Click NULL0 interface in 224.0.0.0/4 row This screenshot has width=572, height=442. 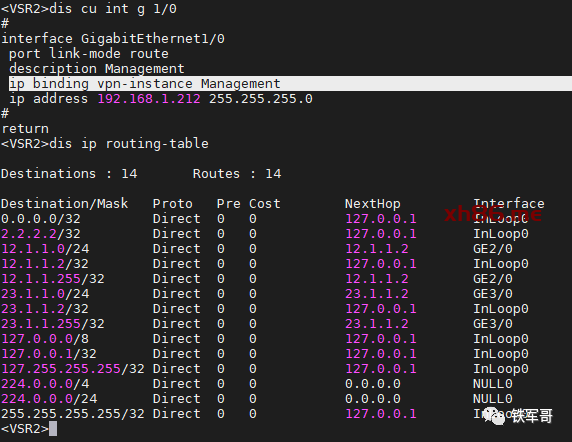pos(492,384)
